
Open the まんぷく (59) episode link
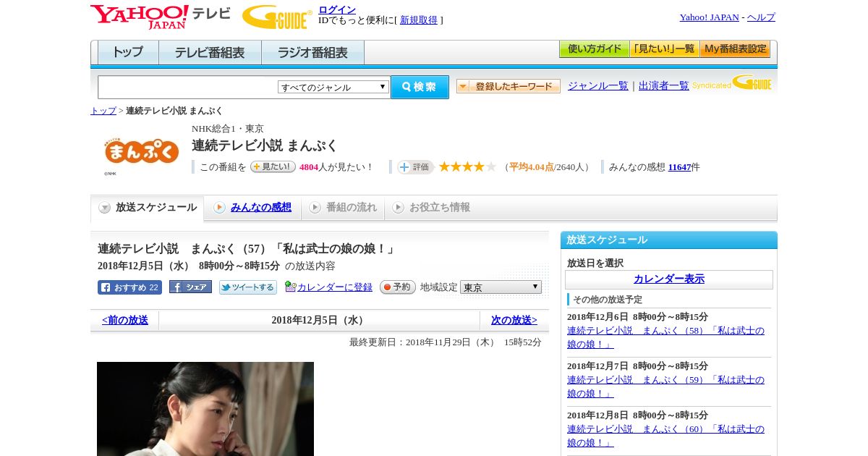tap(665, 387)
